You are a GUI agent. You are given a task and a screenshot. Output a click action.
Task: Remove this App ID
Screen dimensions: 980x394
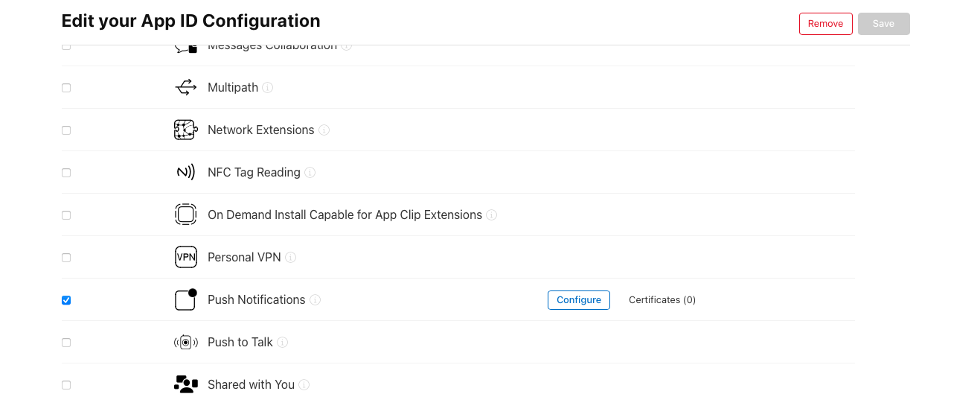coord(826,24)
